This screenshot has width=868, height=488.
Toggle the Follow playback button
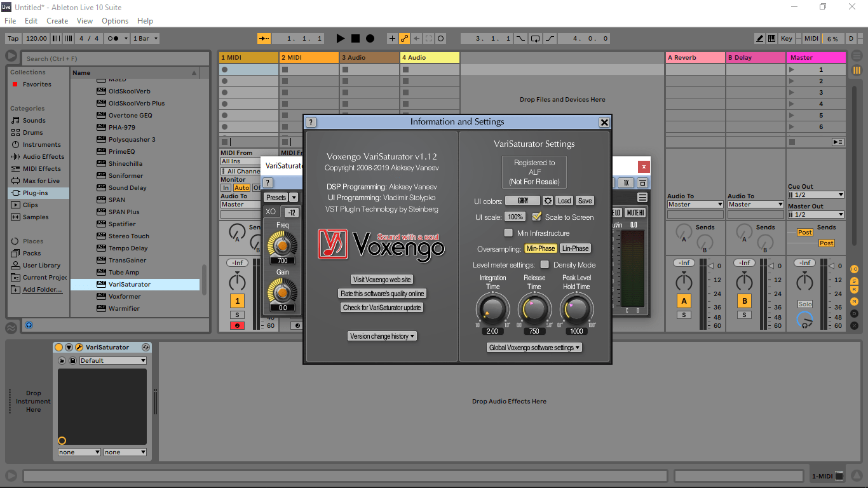tap(264, 39)
